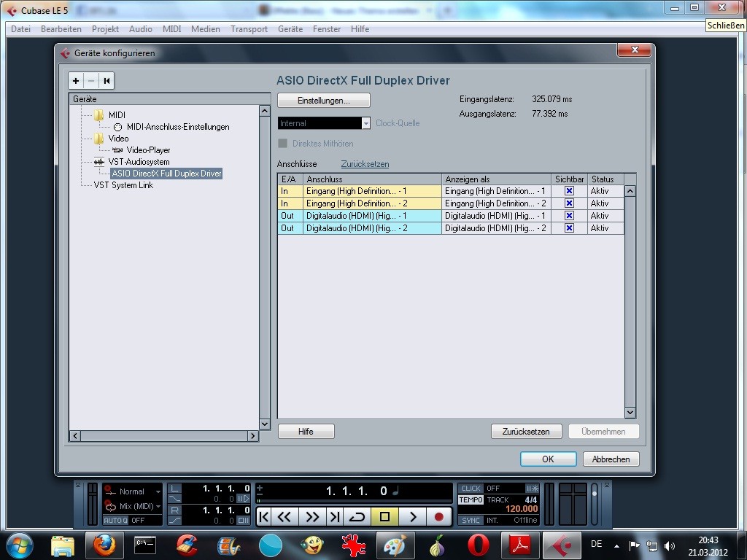
Task: Toggle pre-roll icon in transport panel
Action: pyautogui.click(x=244, y=499)
